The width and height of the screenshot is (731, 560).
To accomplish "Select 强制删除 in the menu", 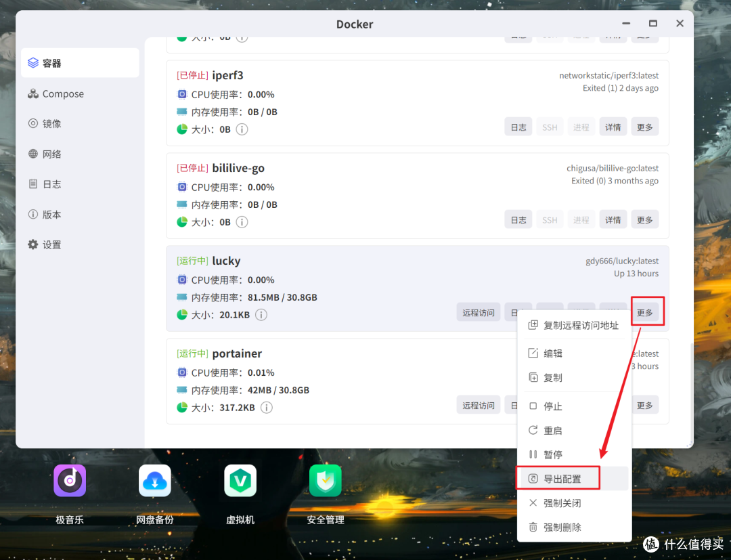I will tap(575, 527).
